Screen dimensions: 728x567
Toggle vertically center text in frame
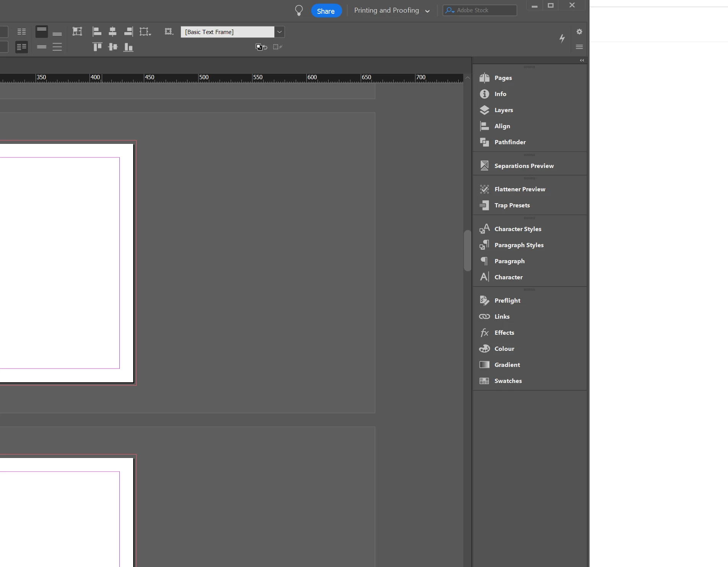(42, 47)
